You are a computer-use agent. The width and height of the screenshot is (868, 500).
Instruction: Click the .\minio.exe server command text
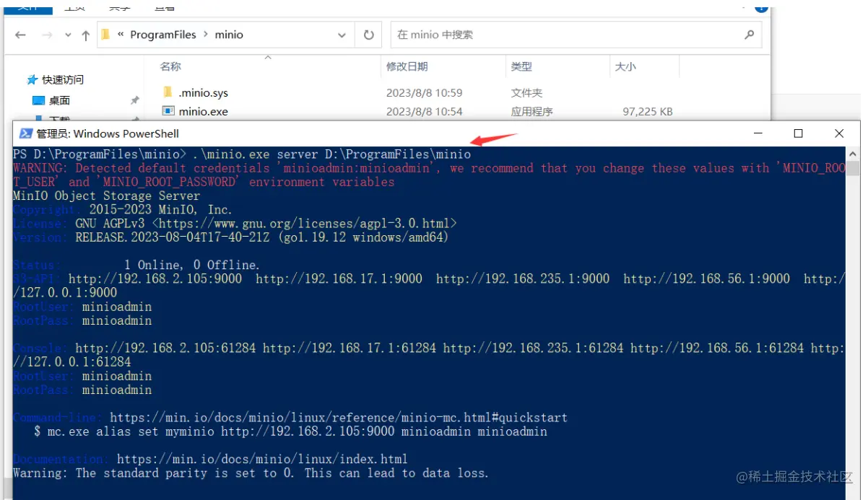pyautogui.click(x=331, y=154)
